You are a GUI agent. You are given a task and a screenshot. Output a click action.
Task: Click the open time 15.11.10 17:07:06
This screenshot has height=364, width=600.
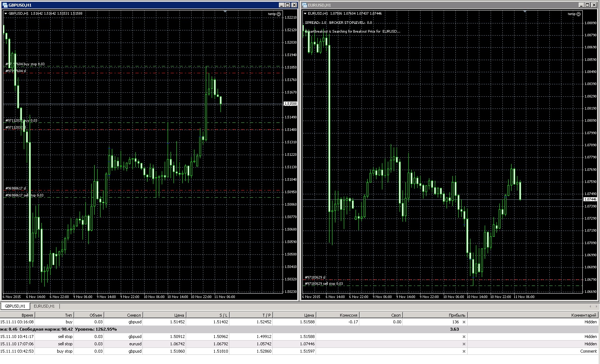pos(17,344)
